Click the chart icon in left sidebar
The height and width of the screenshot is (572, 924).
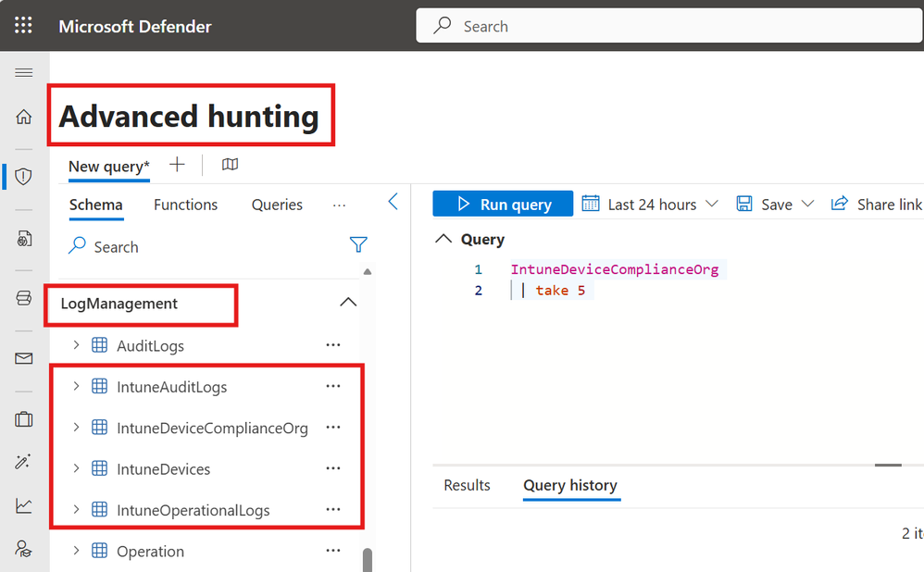24,505
